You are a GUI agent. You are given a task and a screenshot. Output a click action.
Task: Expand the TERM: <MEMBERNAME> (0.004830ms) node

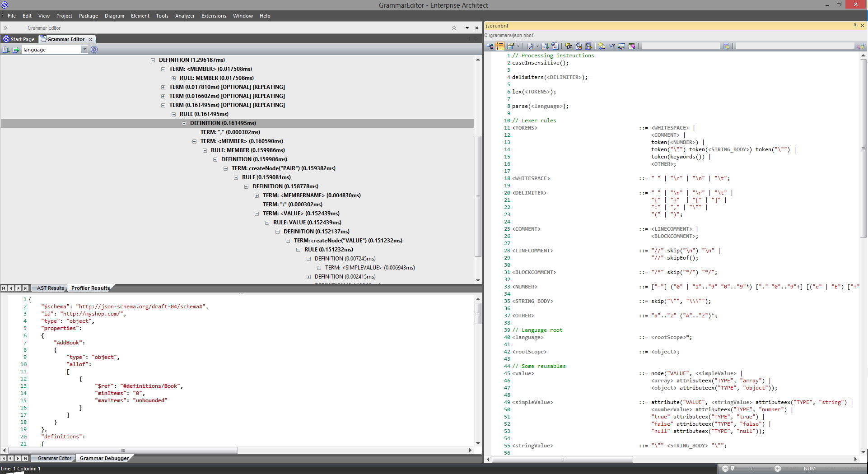tap(257, 195)
